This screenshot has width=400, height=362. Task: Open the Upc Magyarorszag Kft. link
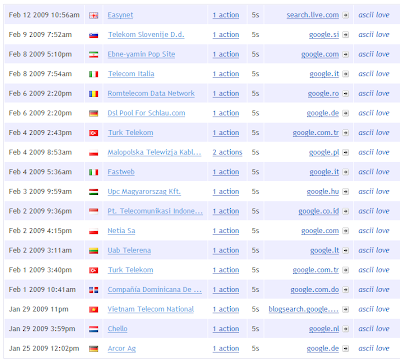(144, 191)
